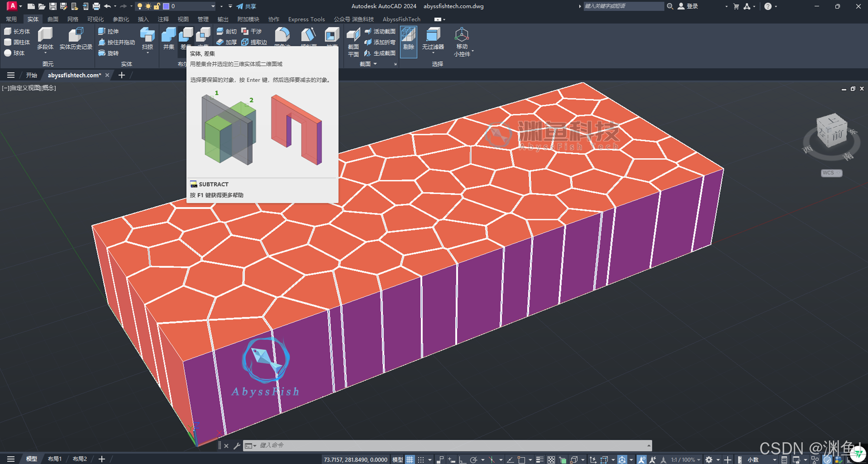This screenshot has height=464, width=868.
Task: Click the 干涉 interference check tool
Action: [252, 31]
